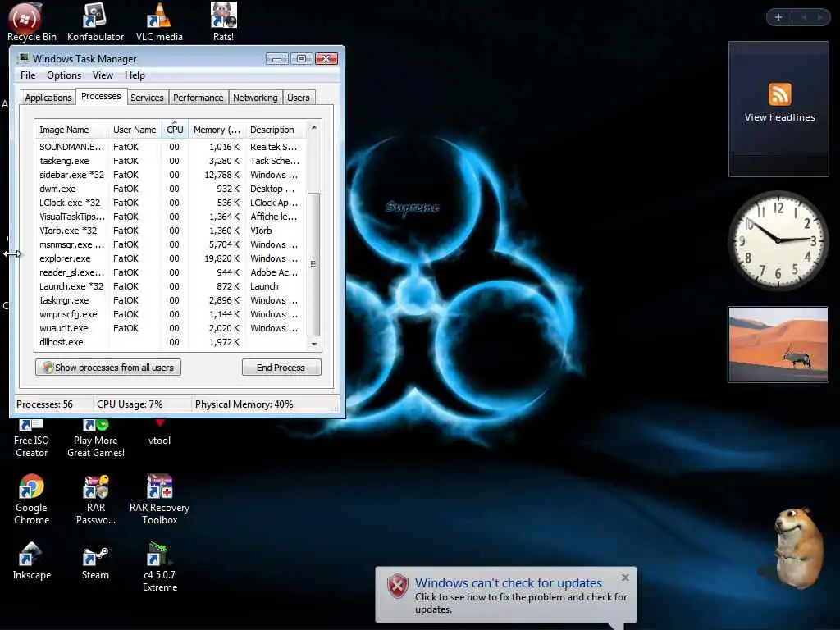Select the taskmgr.exe process row

coord(171,300)
